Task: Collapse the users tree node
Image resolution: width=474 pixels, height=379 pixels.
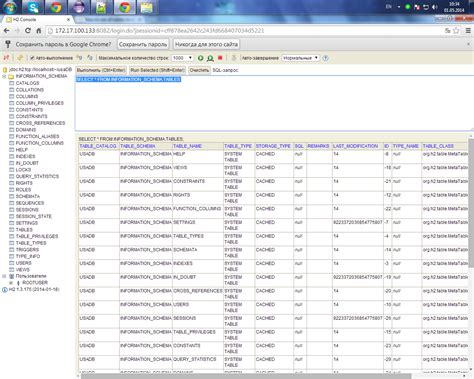Action: point(4,276)
